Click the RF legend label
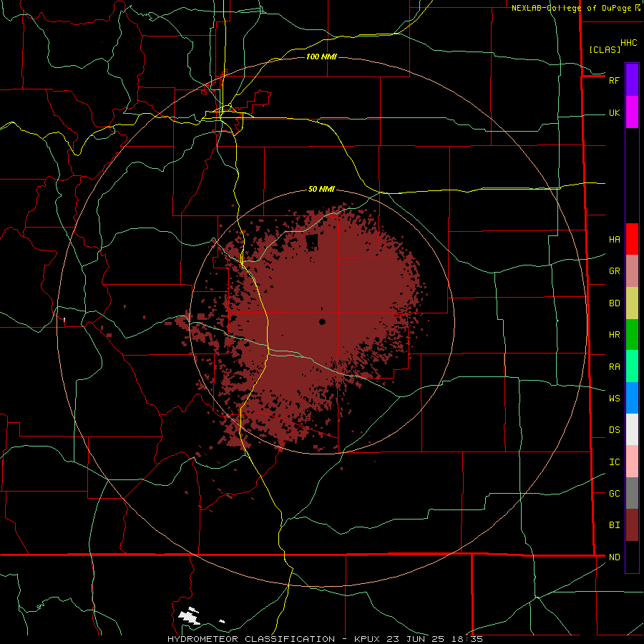Viewport: 644px width, 644px height. (614, 80)
